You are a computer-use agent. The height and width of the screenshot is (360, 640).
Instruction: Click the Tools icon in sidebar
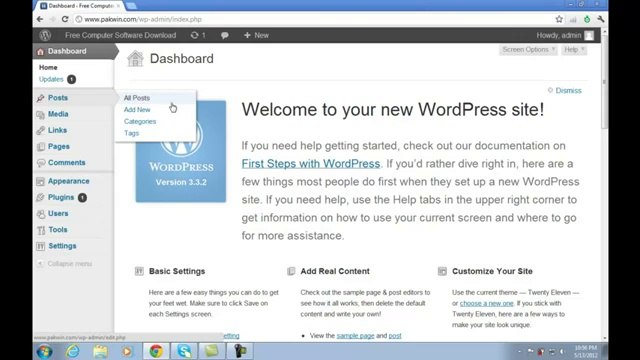(x=40, y=230)
